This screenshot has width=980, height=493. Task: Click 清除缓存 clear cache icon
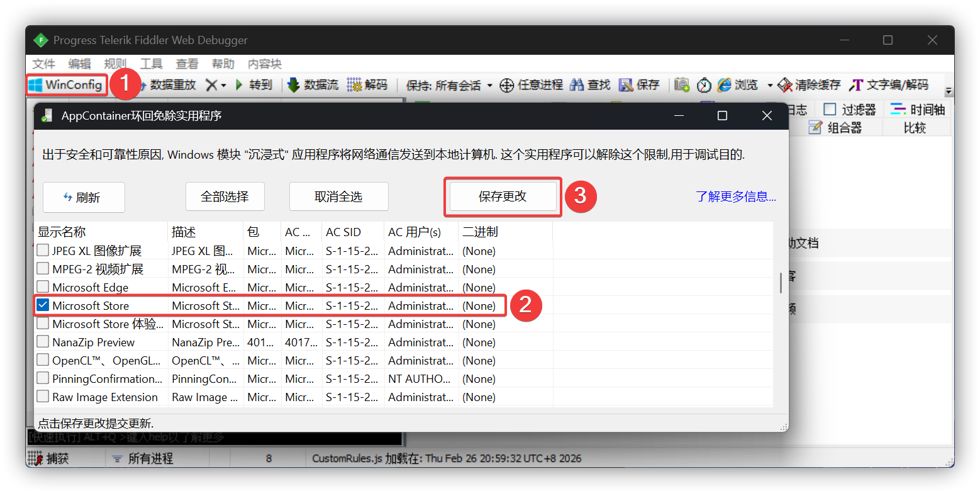pyautogui.click(x=784, y=85)
